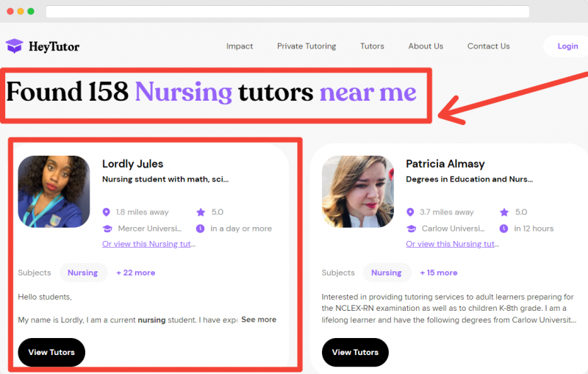Click 'in a day or more' response time text
Screen dimensions: 588x374
coord(241,229)
